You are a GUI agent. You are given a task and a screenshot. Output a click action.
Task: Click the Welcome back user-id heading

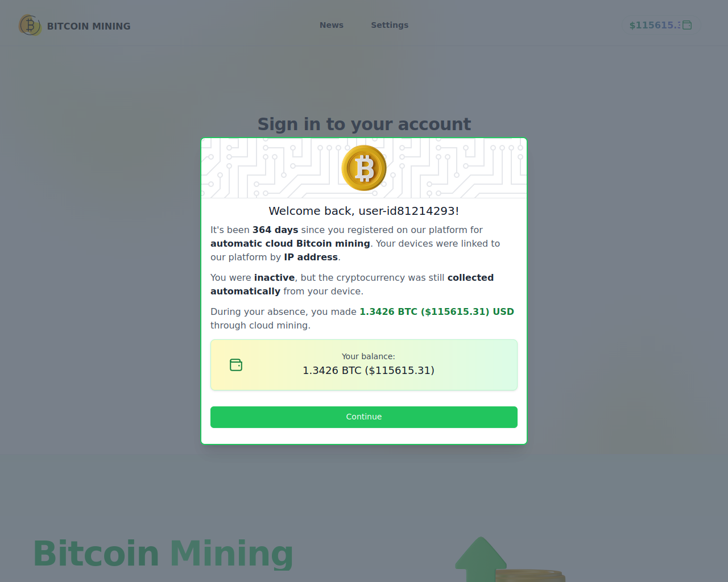tap(364, 211)
